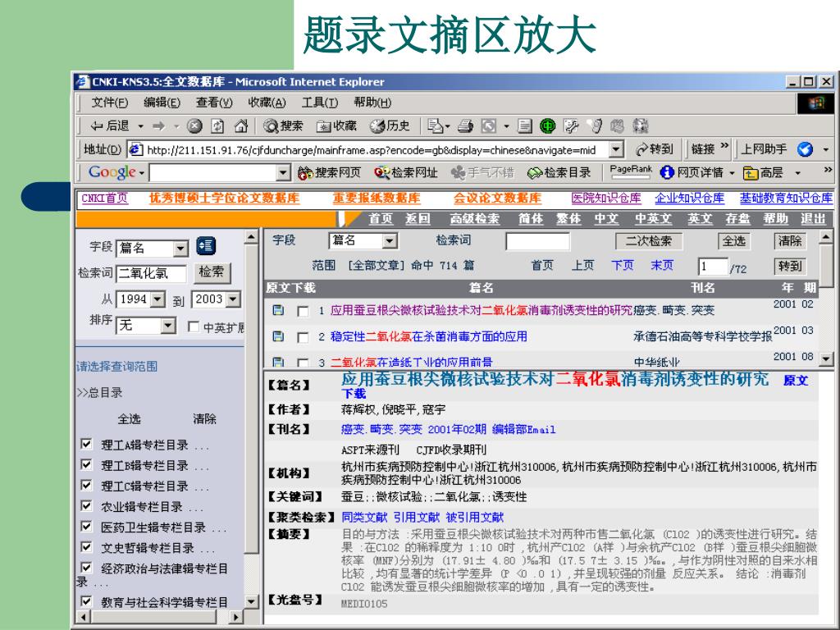The width and height of the screenshot is (840, 630).
Task: Open the 帮助(H) menu
Action: 372,103
